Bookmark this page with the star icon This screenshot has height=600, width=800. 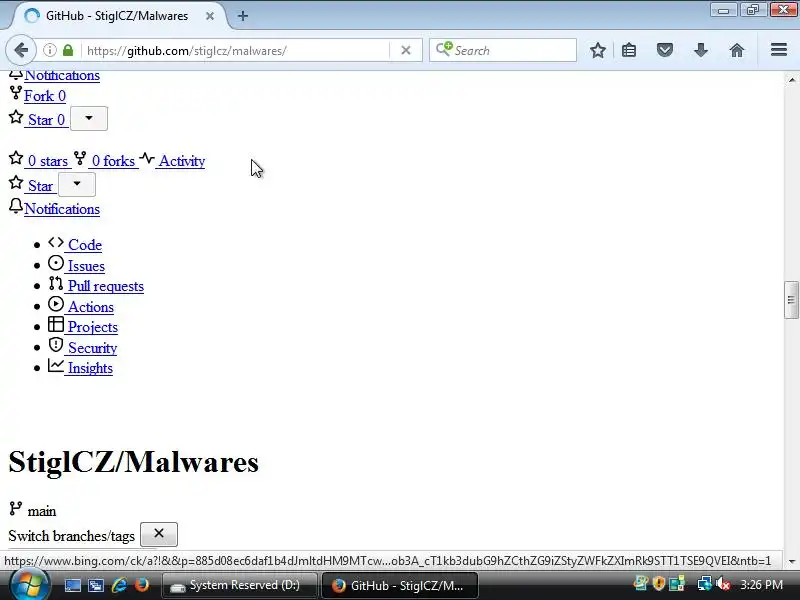click(x=598, y=50)
